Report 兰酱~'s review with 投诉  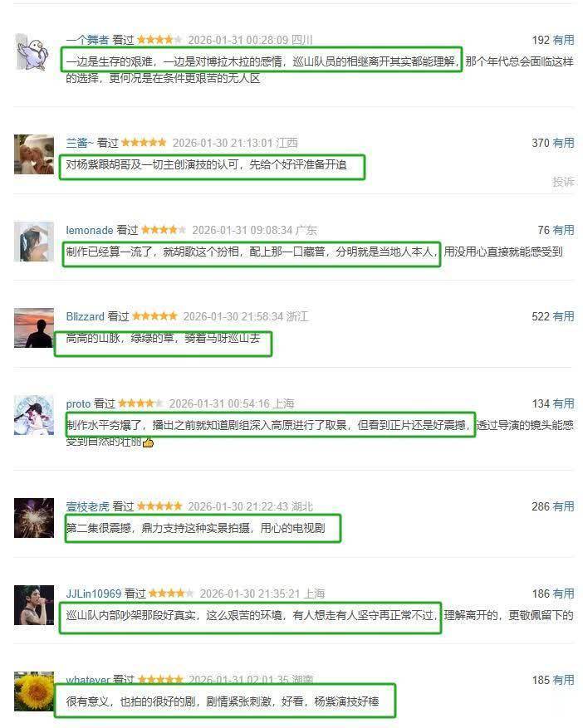point(564,182)
